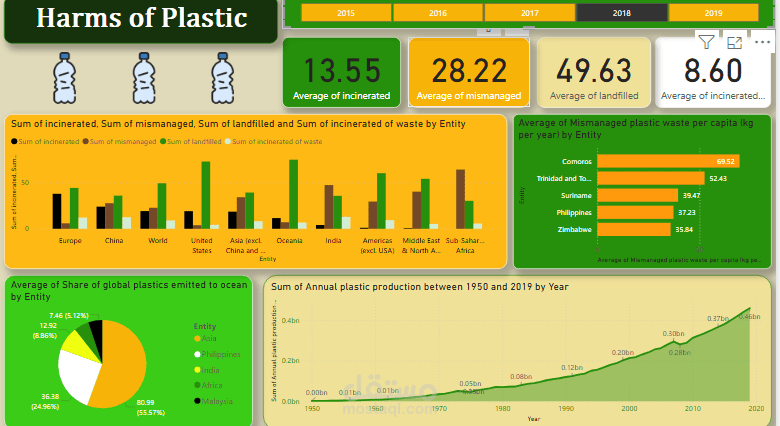Click the 0.46bn data label on area chart
This screenshot has height=426, width=780.
(750, 317)
